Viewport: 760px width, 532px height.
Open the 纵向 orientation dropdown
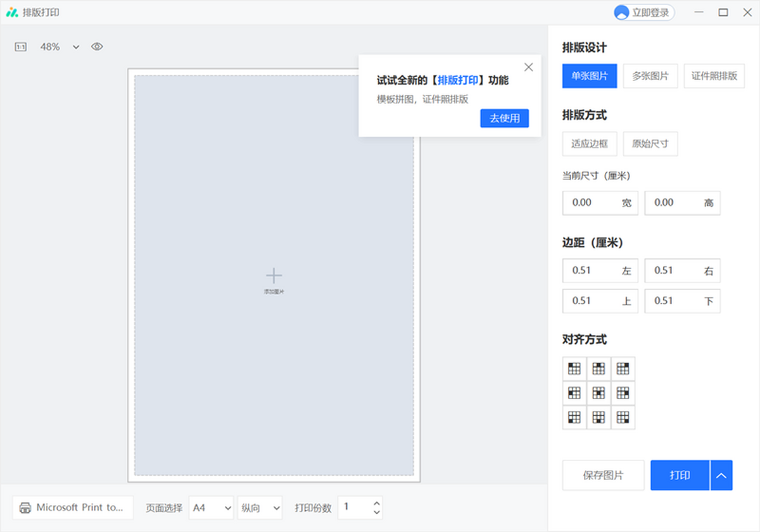pos(260,508)
